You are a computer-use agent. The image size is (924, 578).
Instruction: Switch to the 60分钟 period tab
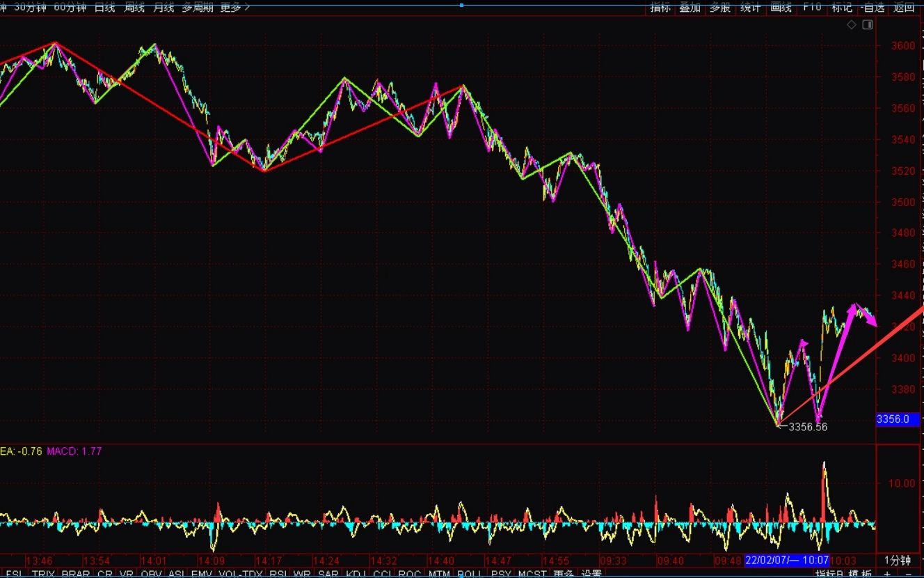coord(70,7)
